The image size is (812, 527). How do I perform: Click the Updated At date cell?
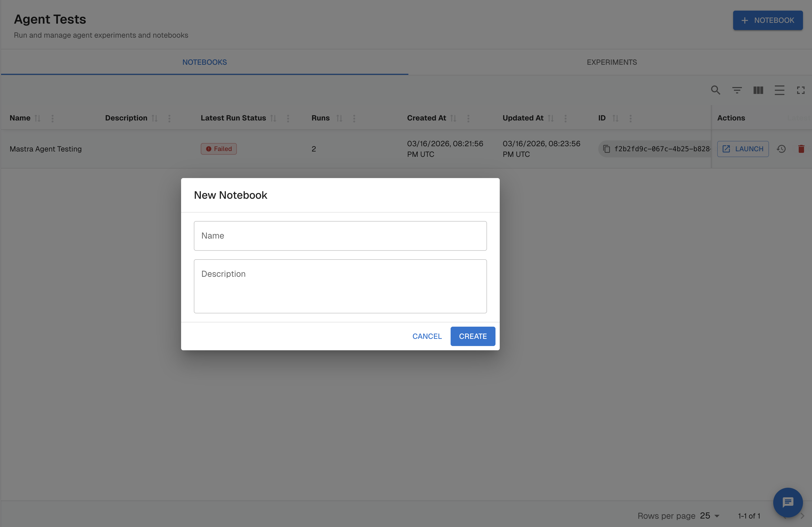[541, 149]
